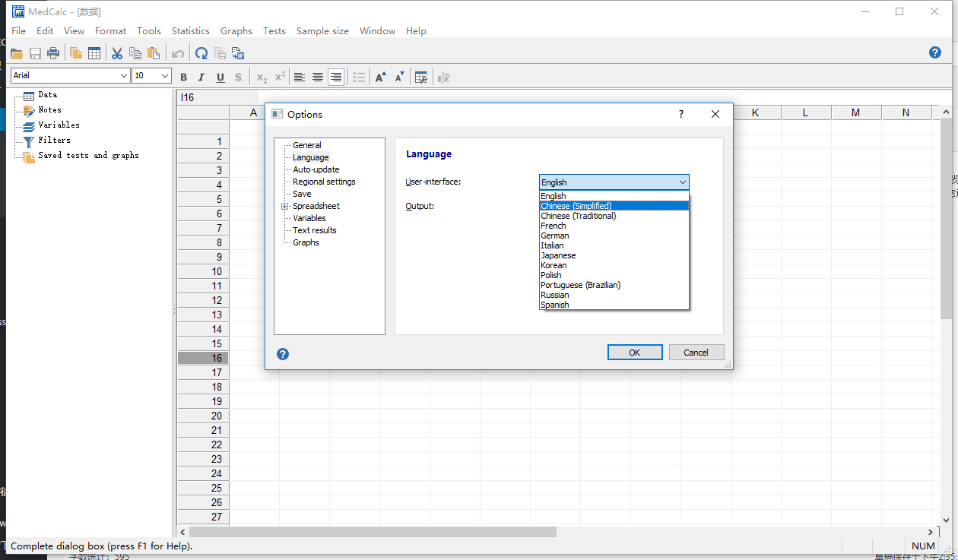Select row 16 header
The image size is (958, 560).
[203, 358]
